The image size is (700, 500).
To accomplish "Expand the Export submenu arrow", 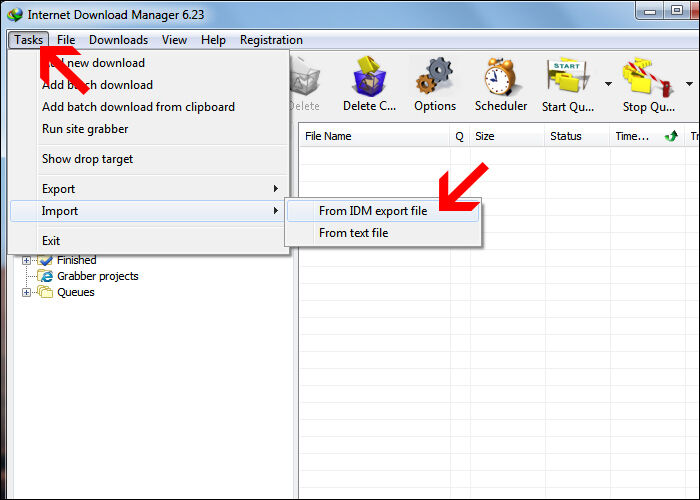I will 276,189.
